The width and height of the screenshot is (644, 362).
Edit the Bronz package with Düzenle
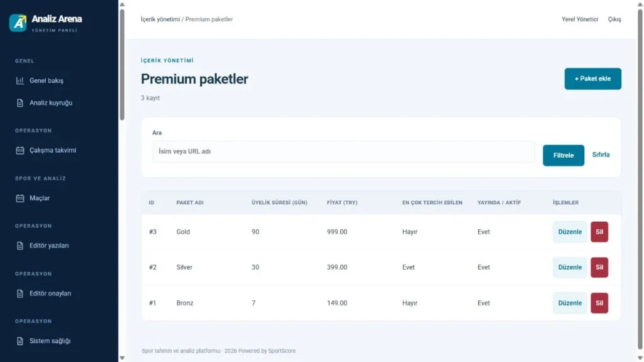570,303
